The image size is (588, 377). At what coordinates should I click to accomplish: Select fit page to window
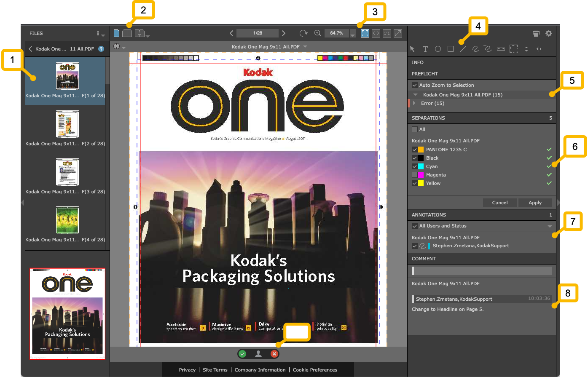365,33
